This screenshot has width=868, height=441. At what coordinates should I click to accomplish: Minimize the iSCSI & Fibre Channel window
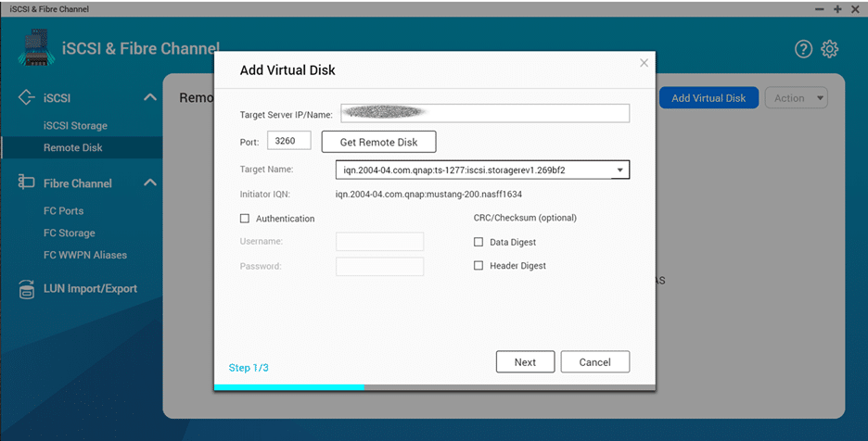point(820,9)
